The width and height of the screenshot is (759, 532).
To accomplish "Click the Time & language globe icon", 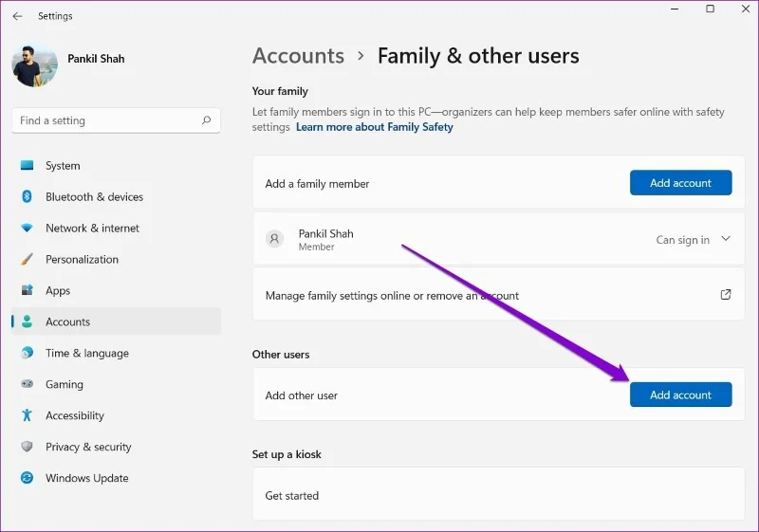I will click(28, 353).
